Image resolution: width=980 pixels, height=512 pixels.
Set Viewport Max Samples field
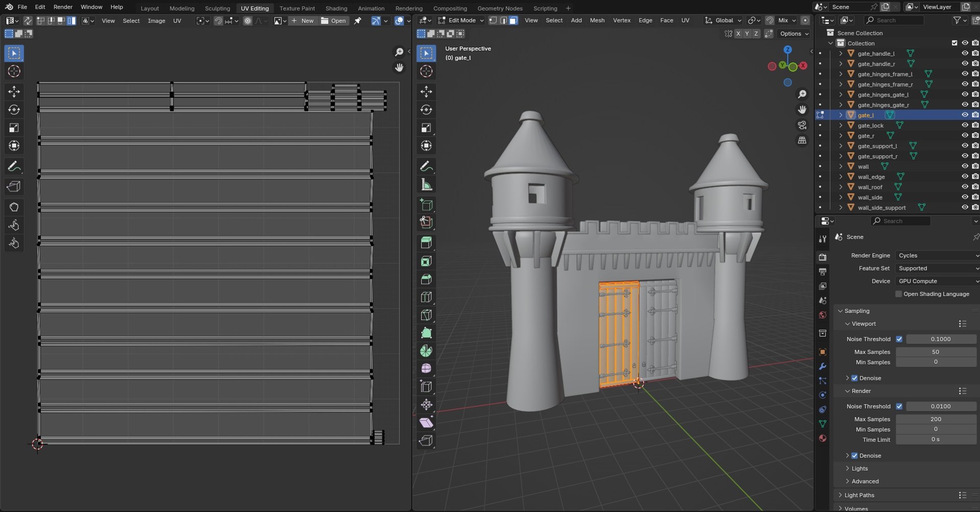(936, 352)
